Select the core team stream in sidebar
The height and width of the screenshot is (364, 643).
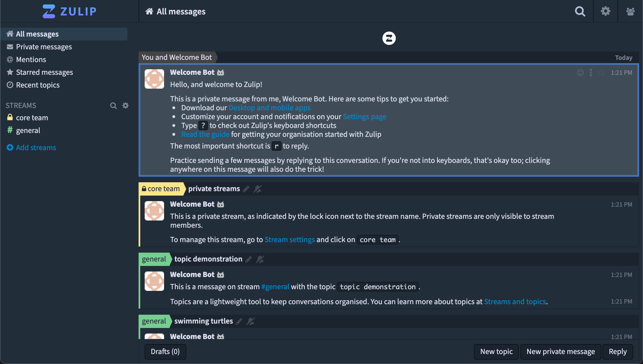pyautogui.click(x=32, y=118)
